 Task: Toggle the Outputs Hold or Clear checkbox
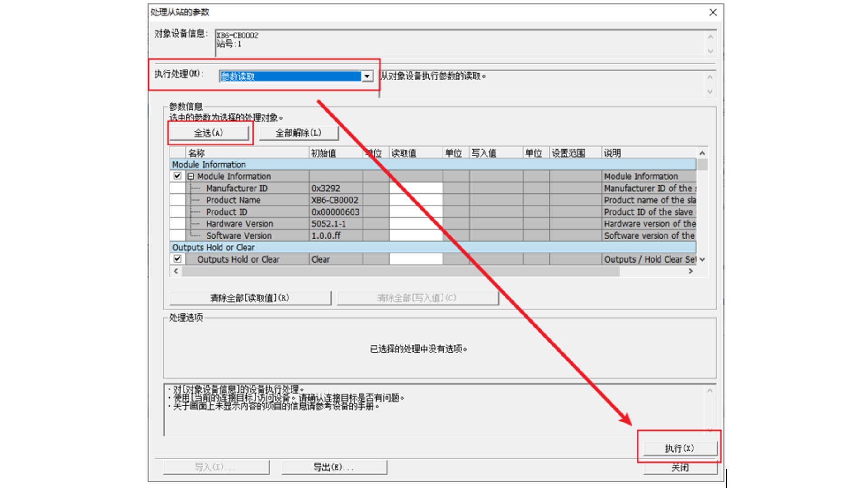pos(177,259)
